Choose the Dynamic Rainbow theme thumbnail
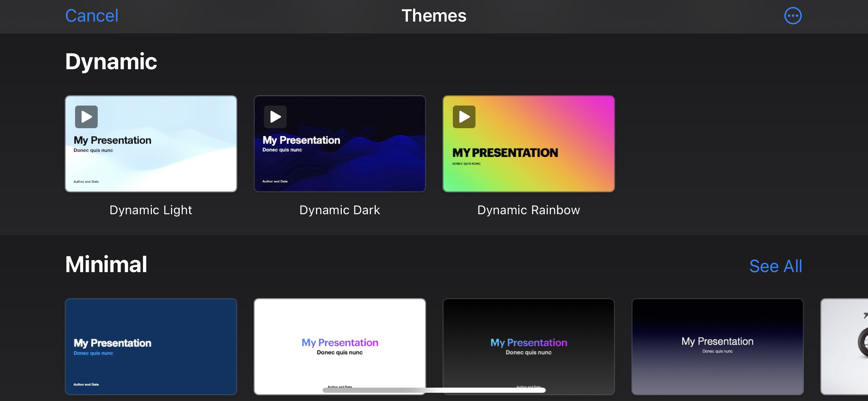The height and width of the screenshot is (401, 868). (x=529, y=144)
